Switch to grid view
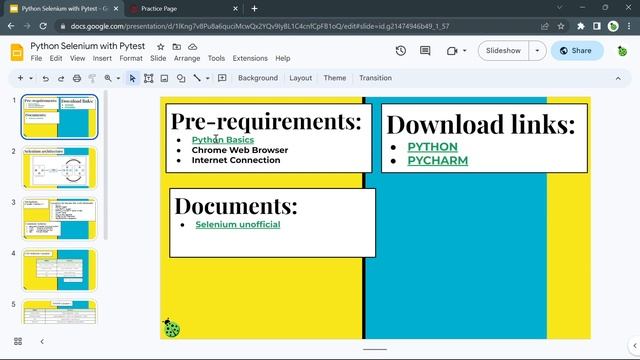This screenshot has height=360, width=640. tap(18, 341)
